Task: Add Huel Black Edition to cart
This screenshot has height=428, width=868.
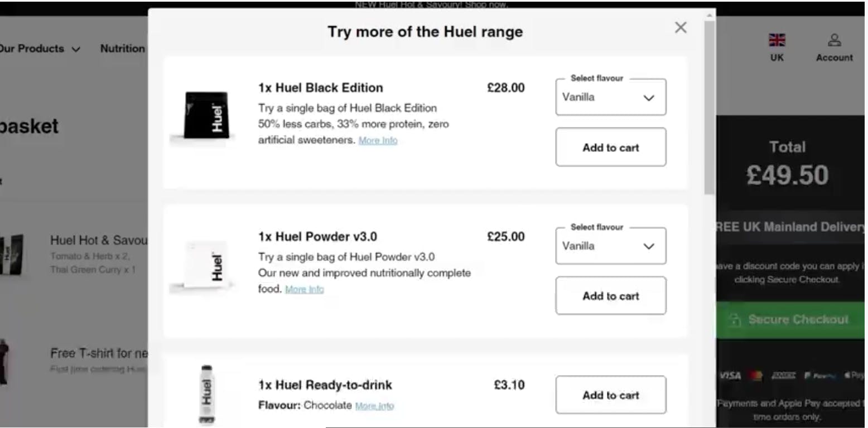Action: (610, 148)
